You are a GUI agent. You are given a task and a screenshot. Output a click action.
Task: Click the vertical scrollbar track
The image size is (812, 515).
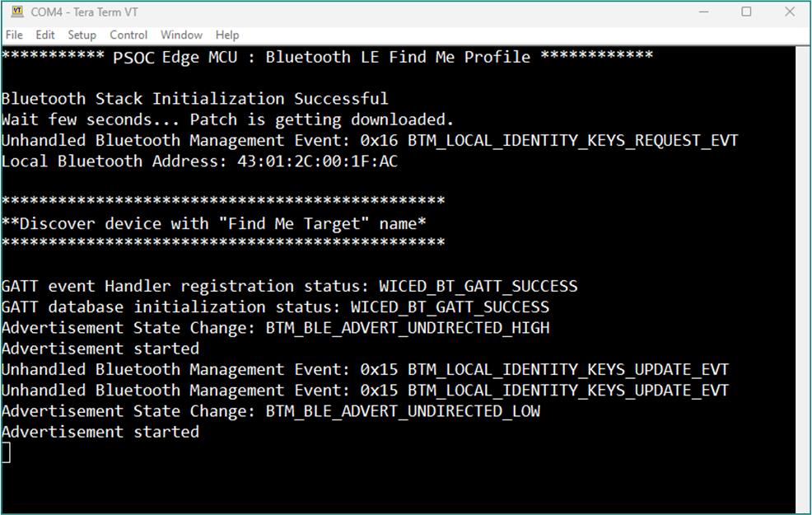803,280
